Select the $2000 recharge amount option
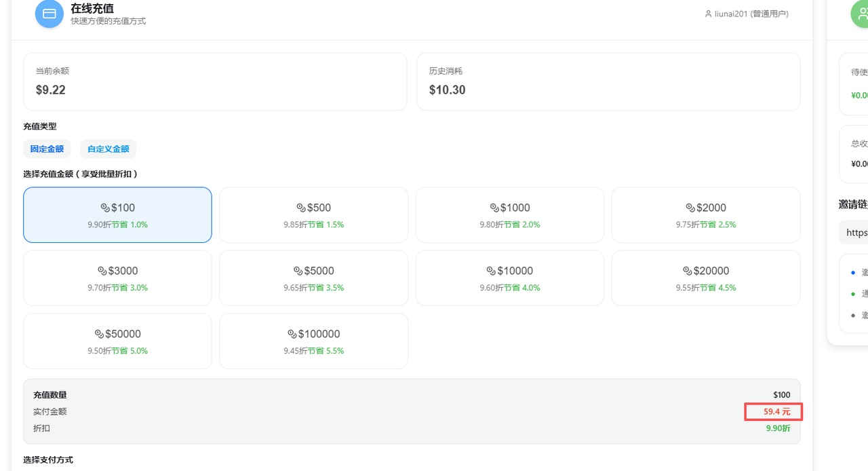This screenshot has height=471, width=868. [x=706, y=214]
